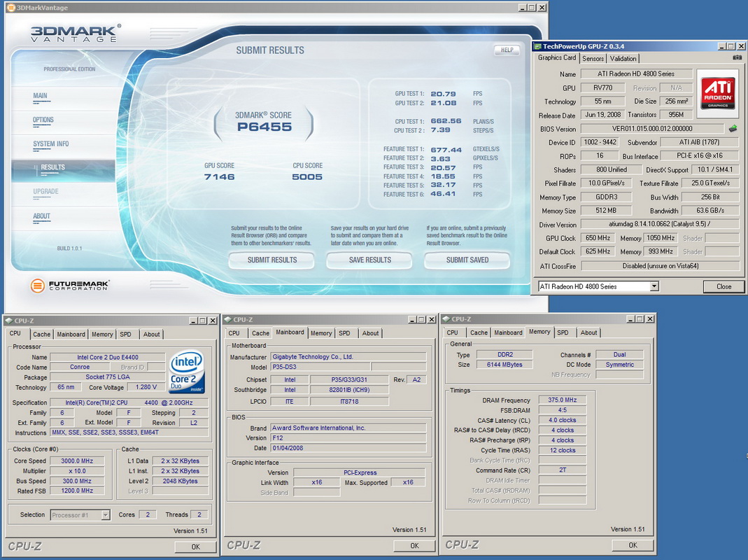The width and height of the screenshot is (748, 560).
Task: Click the P35-DS3 model field
Action: (x=320, y=367)
